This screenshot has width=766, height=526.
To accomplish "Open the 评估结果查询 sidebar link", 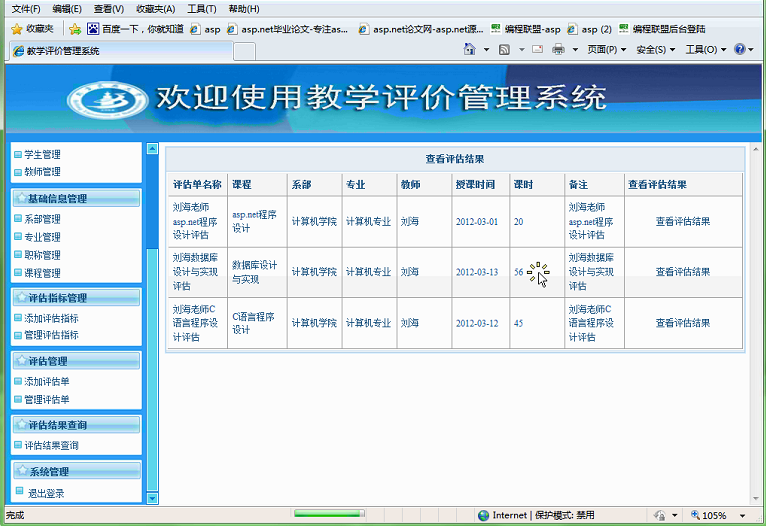I will pos(51,445).
